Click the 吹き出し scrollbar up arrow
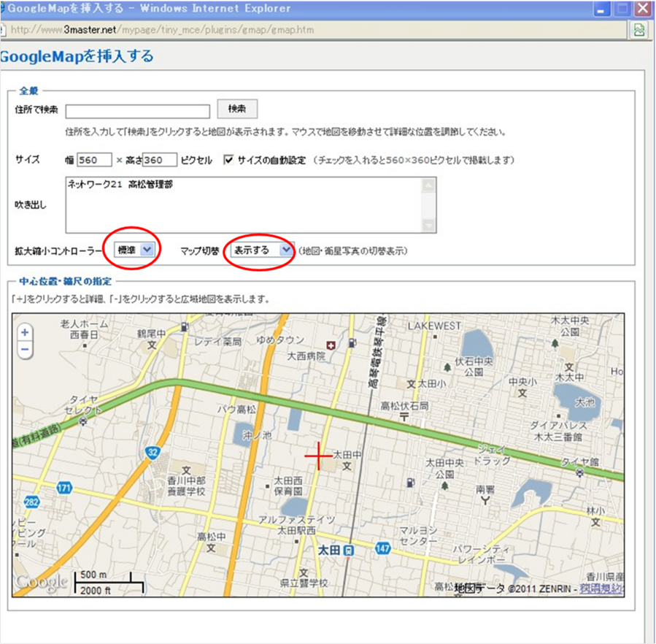Viewport: 656px width, 644px height. tap(429, 185)
